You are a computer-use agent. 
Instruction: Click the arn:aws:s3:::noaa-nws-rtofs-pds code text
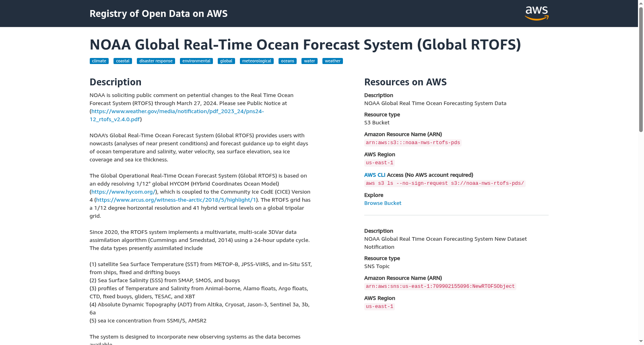(x=413, y=143)
